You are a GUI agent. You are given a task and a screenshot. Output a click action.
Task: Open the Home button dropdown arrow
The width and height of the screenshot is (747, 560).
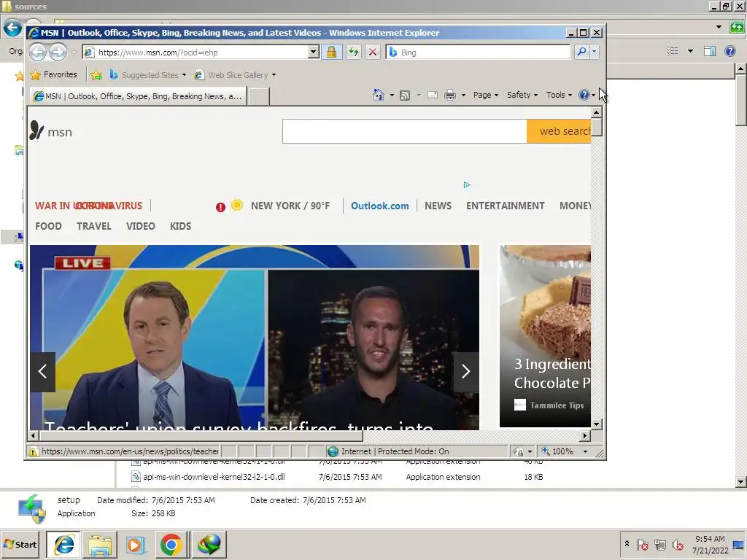pos(392,96)
